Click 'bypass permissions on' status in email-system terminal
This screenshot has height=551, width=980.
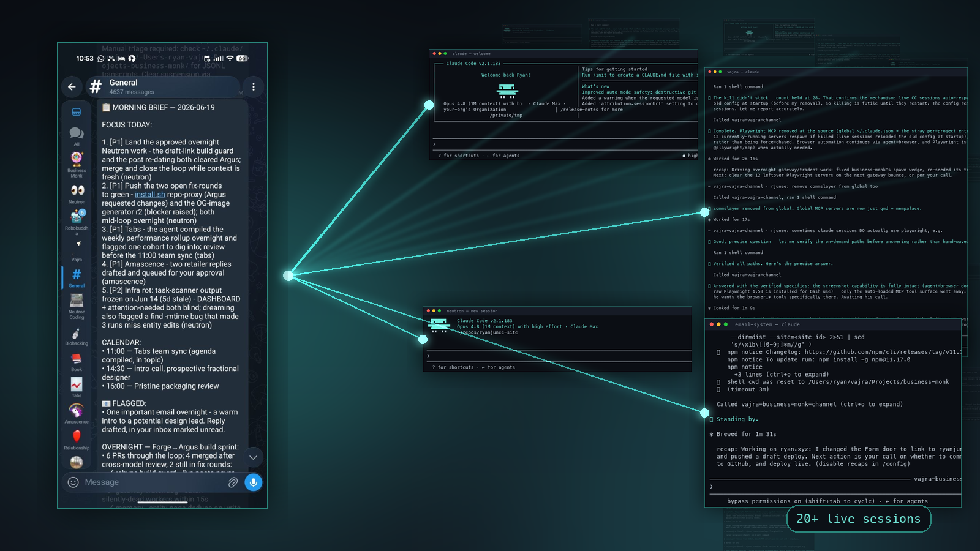pyautogui.click(x=764, y=501)
